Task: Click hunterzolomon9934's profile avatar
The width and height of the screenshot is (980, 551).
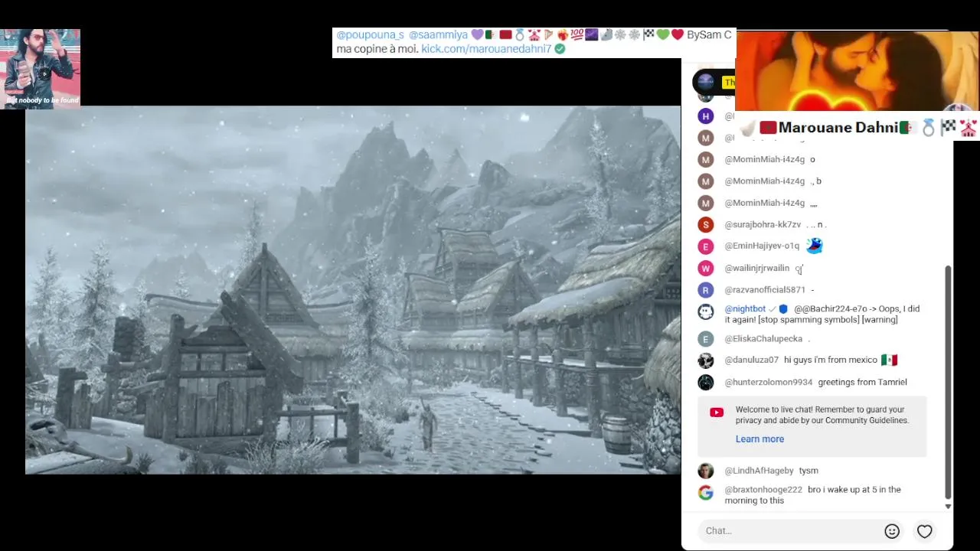Action: point(706,382)
